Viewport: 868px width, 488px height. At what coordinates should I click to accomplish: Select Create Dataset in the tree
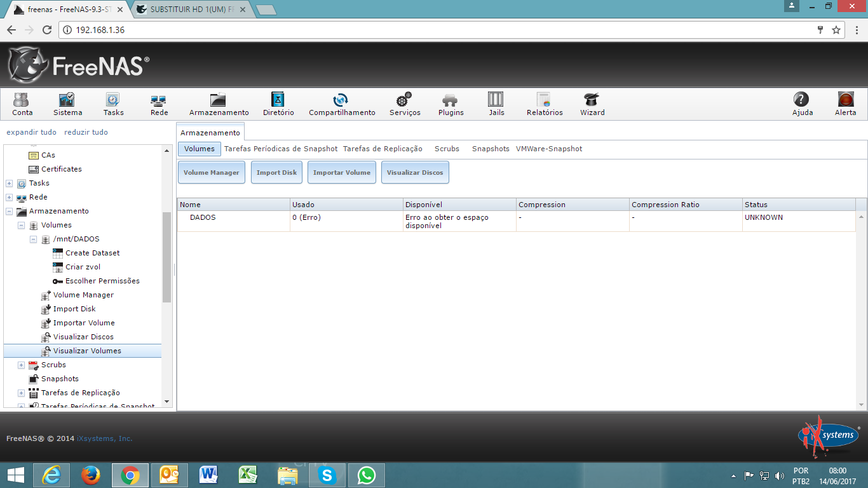click(x=92, y=253)
